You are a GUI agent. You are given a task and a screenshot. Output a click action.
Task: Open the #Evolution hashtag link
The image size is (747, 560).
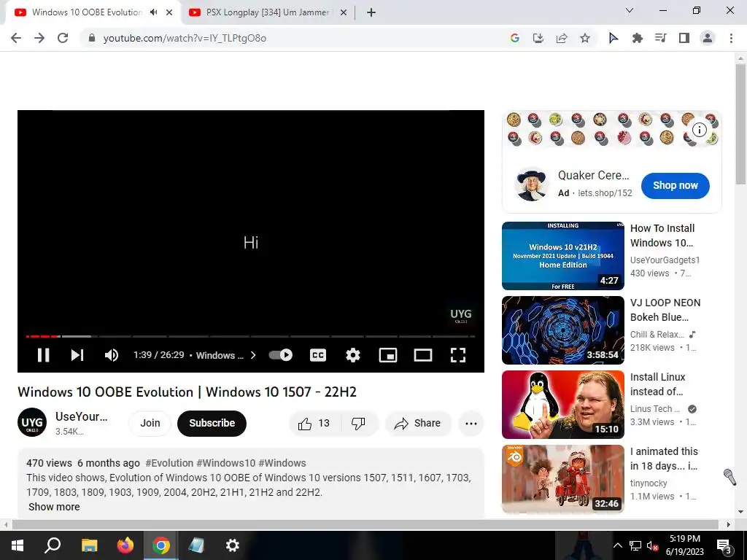click(169, 463)
